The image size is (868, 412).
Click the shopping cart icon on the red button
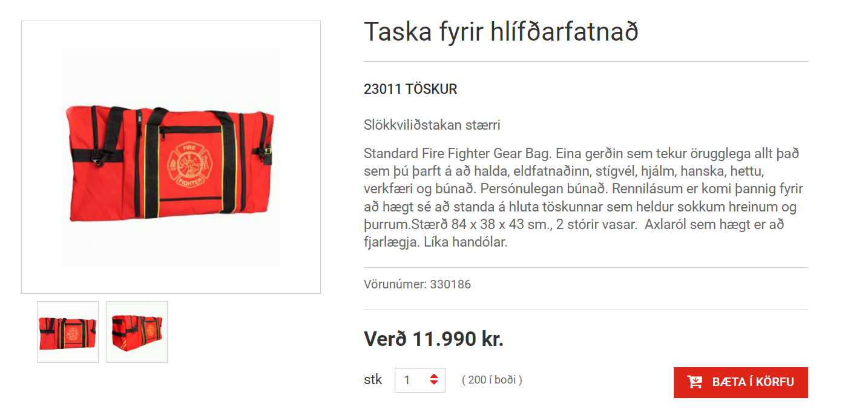(x=694, y=382)
